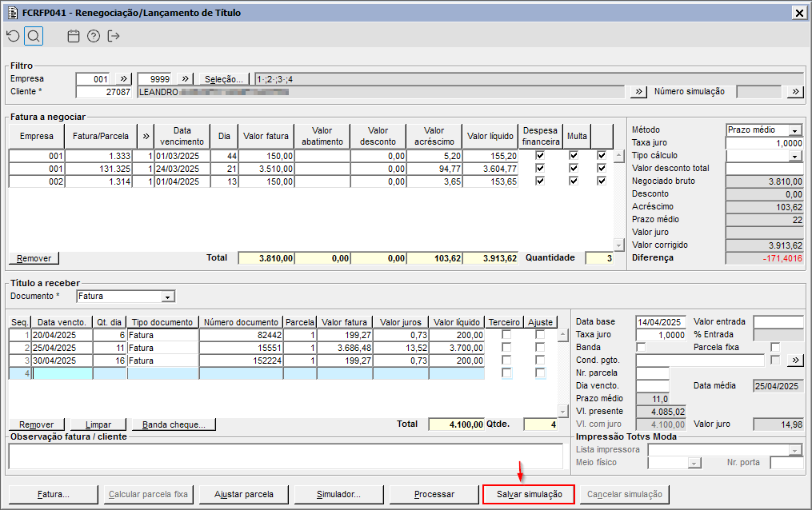Click the Data vencto. column header

tap(62, 322)
